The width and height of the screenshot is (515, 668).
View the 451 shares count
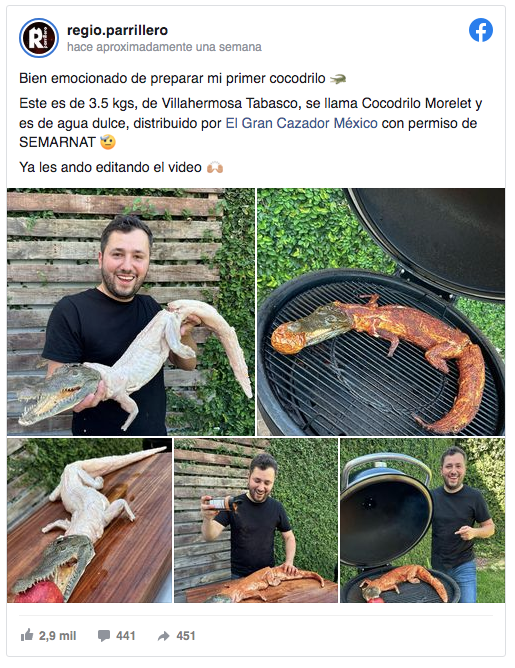(186, 636)
